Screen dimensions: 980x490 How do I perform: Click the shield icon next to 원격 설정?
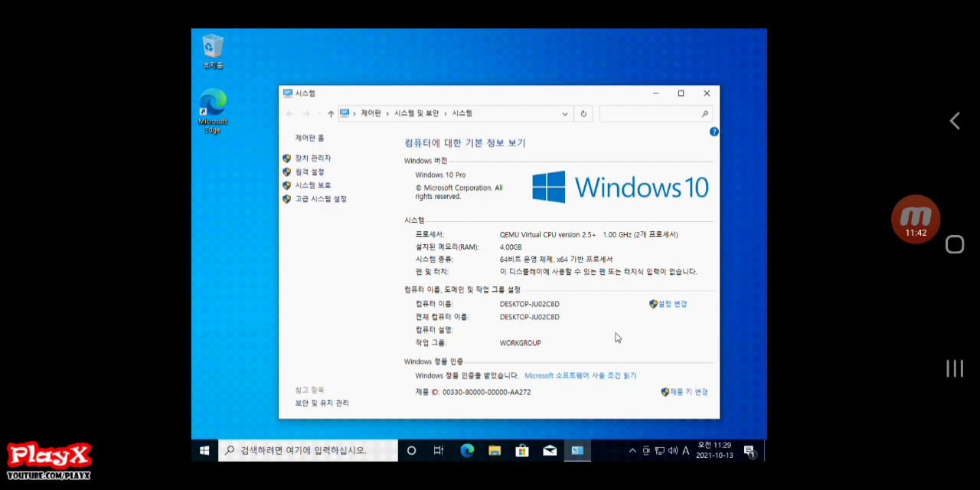point(287,171)
